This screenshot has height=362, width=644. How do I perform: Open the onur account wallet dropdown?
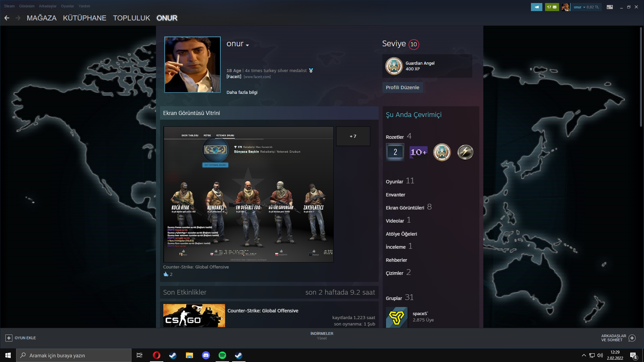click(586, 7)
